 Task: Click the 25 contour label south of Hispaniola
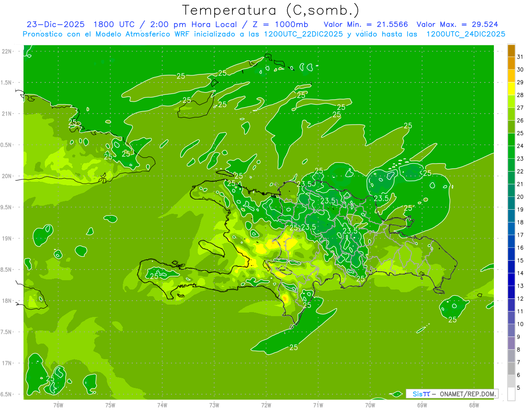[x=293, y=348]
